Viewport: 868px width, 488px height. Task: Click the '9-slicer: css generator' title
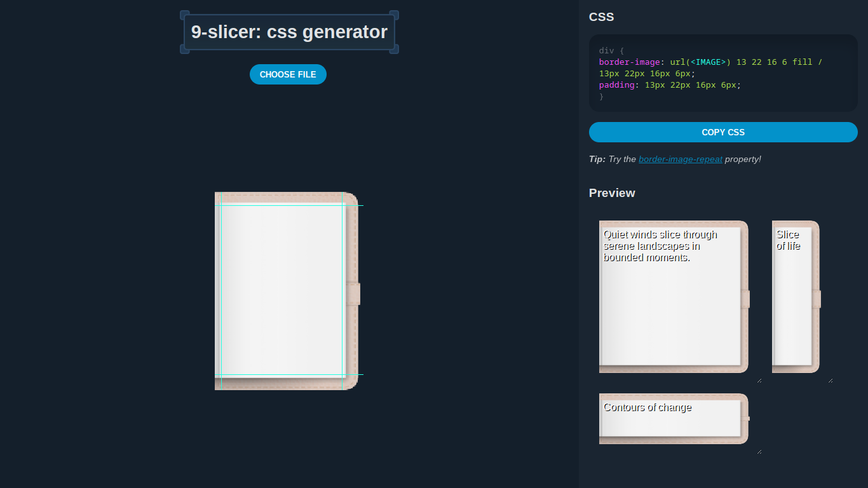pos(288,32)
